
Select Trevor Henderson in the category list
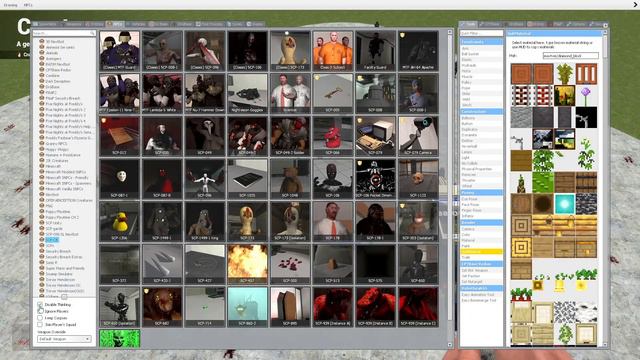pyautogui.click(x=60, y=280)
